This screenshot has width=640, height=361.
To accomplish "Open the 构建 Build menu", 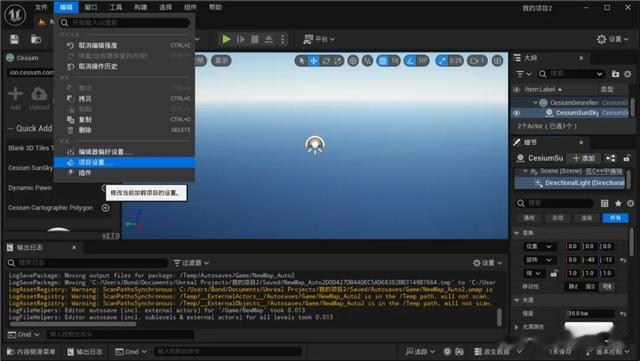I will point(140,7).
